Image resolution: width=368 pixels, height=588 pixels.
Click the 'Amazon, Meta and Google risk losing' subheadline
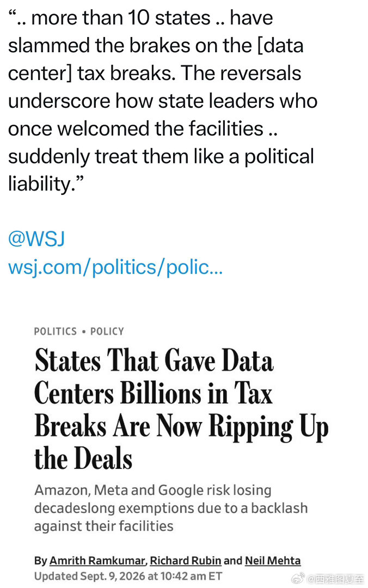[171, 508]
